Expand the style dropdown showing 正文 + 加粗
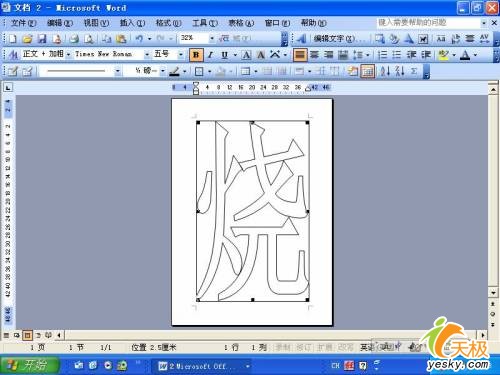 [68, 54]
